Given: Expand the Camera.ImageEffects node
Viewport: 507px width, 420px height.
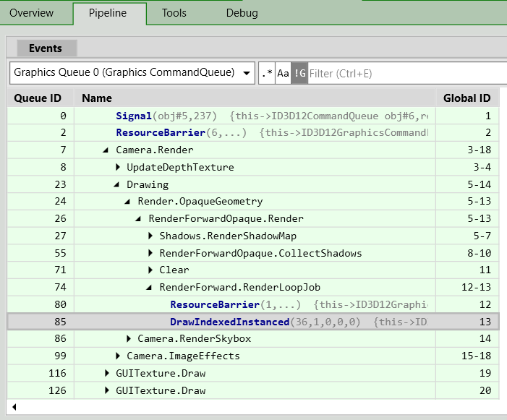Looking at the screenshot, I should [x=118, y=356].
